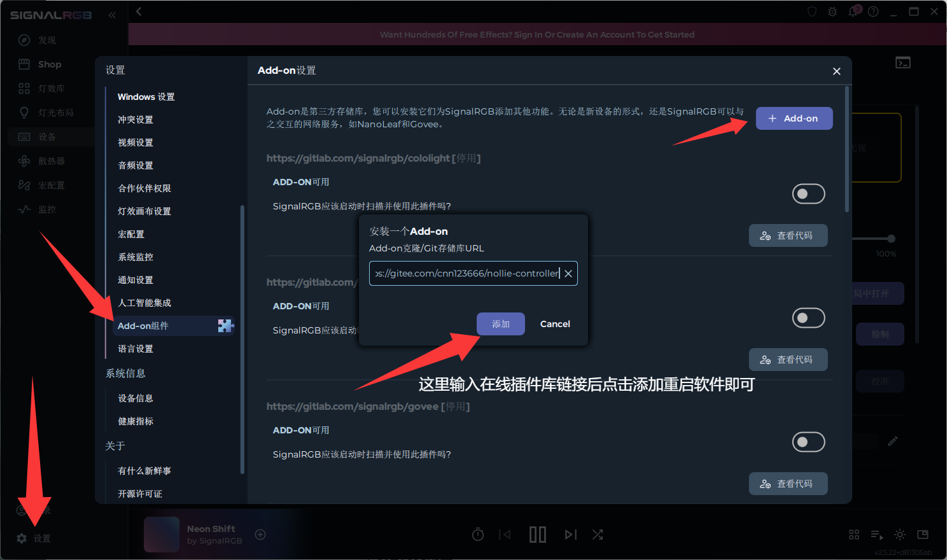Enable the govee add-on toggle
This screenshot has width=947, height=560.
(808, 442)
